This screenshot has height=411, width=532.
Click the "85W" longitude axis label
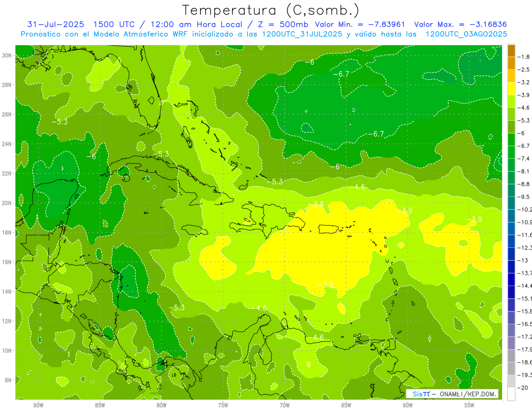click(100, 406)
